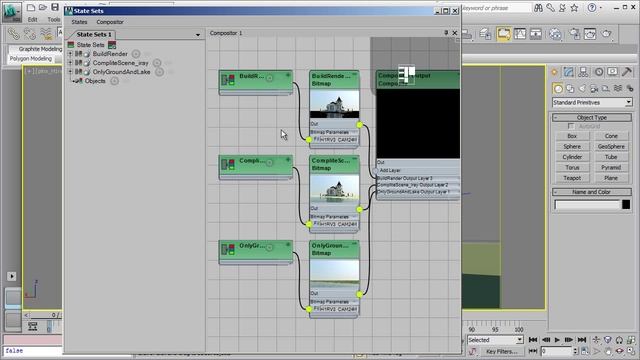Switch to the Modify panel tab

pyautogui.click(x=569, y=72)
